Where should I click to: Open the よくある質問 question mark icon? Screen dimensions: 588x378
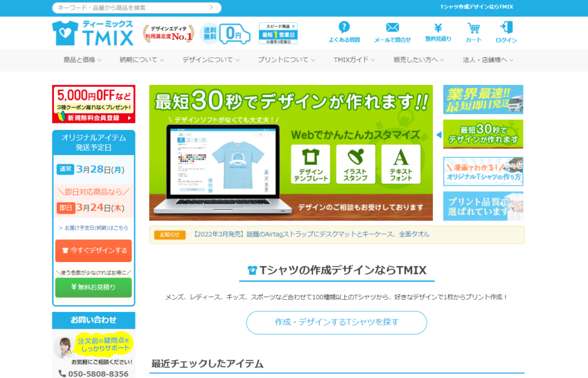coord(344,28)
